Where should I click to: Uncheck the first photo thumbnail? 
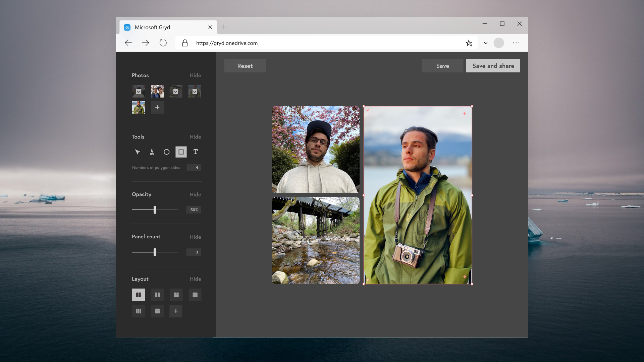click(x=139, y=91)
